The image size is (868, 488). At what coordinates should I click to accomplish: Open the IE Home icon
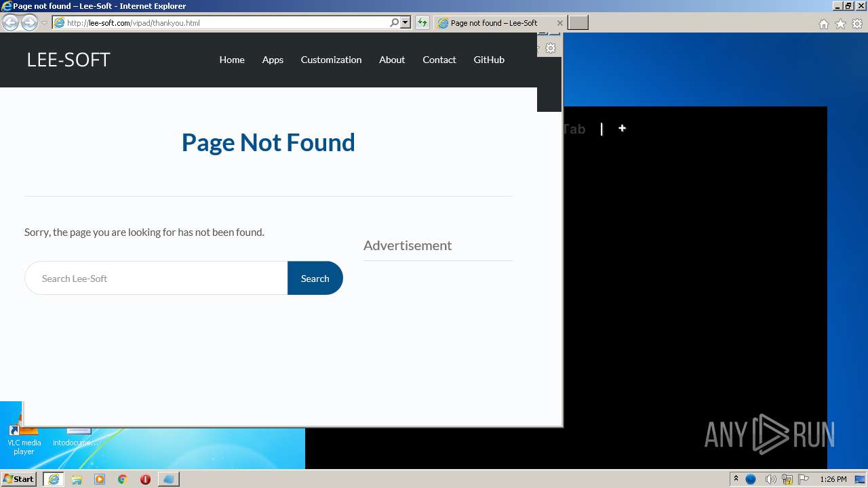(x=823, y=24)
